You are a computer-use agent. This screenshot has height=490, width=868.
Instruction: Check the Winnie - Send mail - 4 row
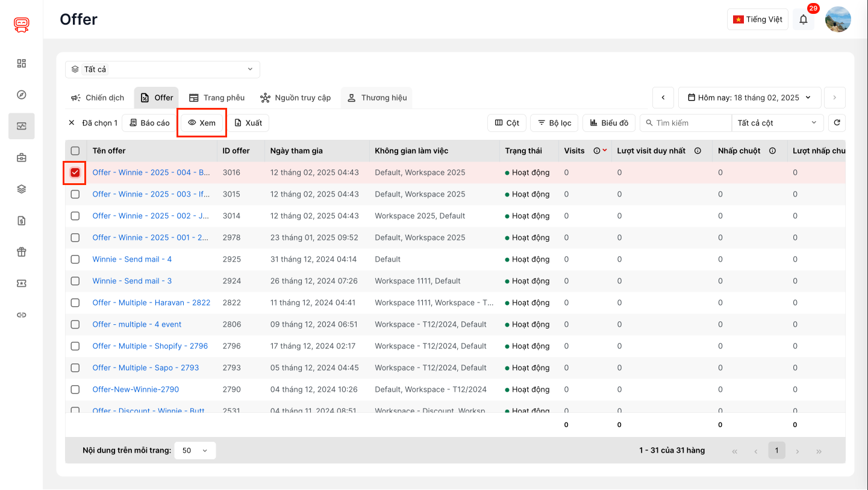[75, 259]
